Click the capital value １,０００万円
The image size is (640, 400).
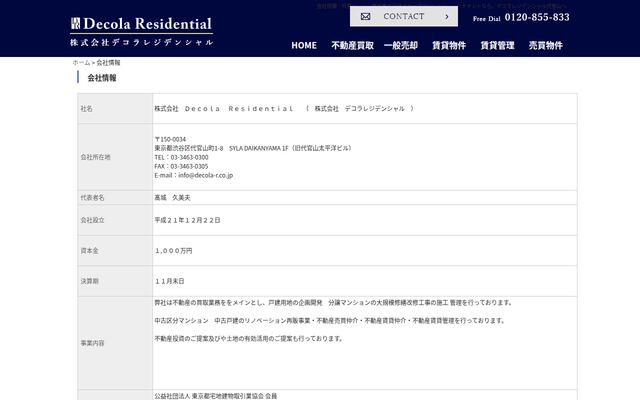tap(173, 251)
